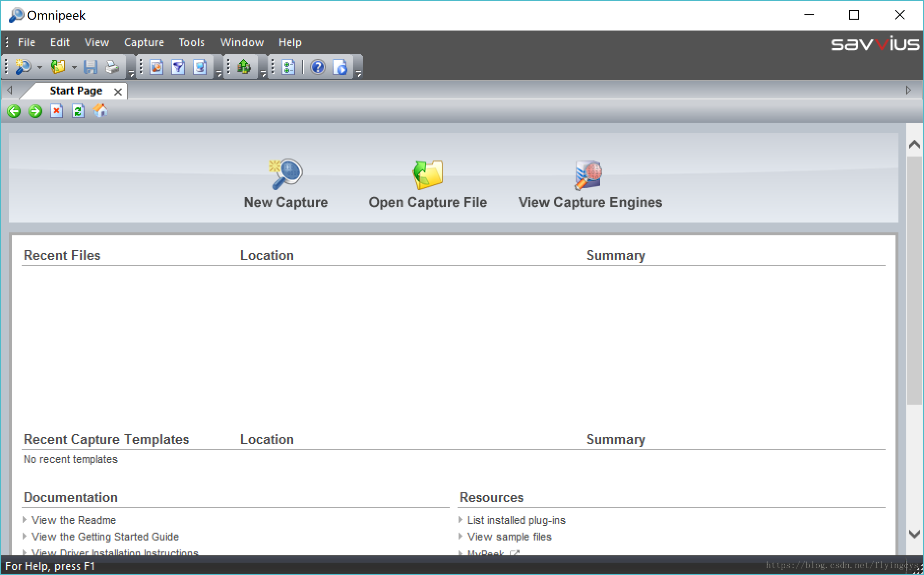
Task: Click the page-with-play-arrow toolbar icon
Action: pyautogui.click(x=340, y=66)
